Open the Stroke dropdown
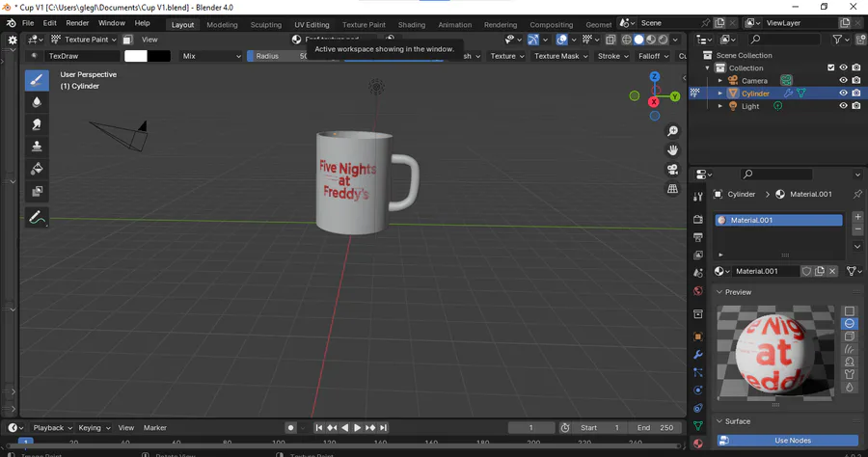868x457 pixels. pyautogui.click(x=612, y=56)
